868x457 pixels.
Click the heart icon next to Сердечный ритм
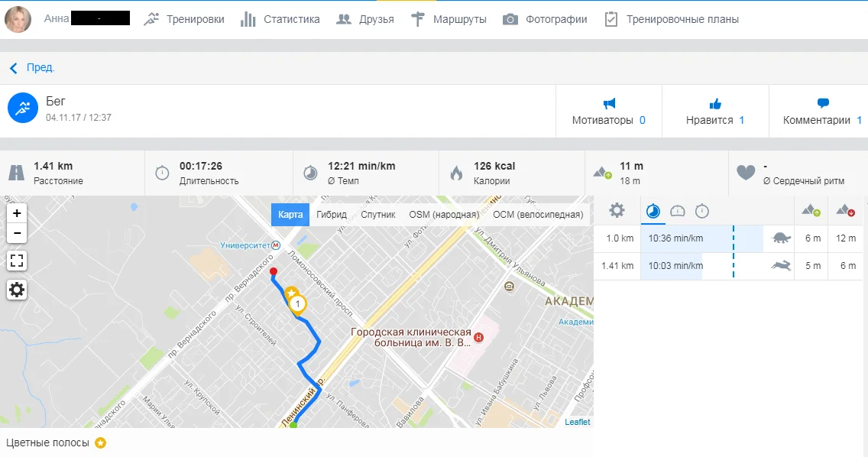pos(746,173)
